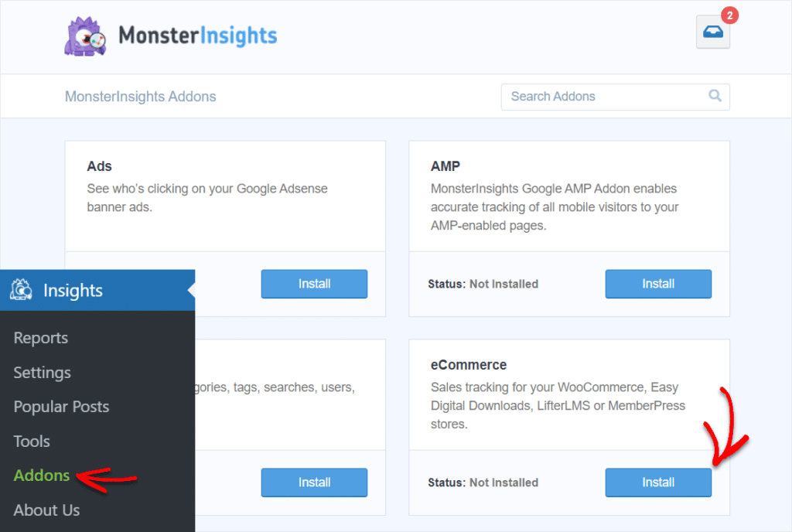The image size is (792, 532).
Task: Click the MonsterInsights Addons page heading
Action: click(140, 96)
